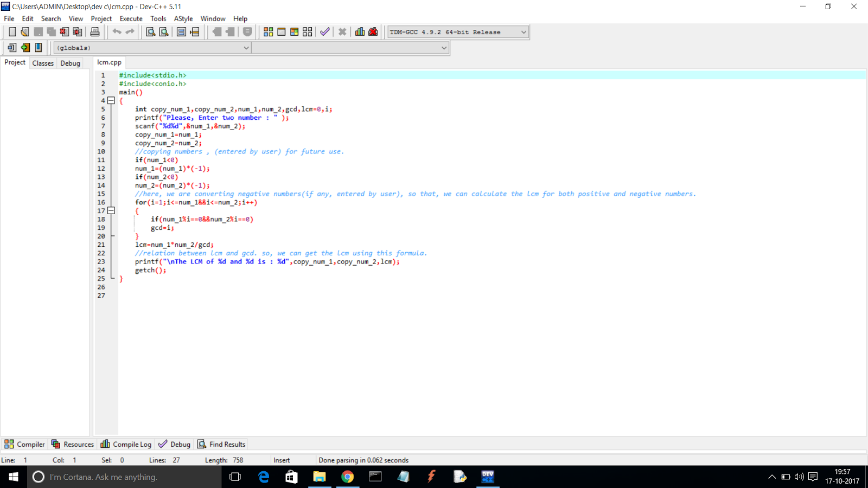868x488 pixels.
Task: Switch to the Classes side tab
Action: point(43,63)
